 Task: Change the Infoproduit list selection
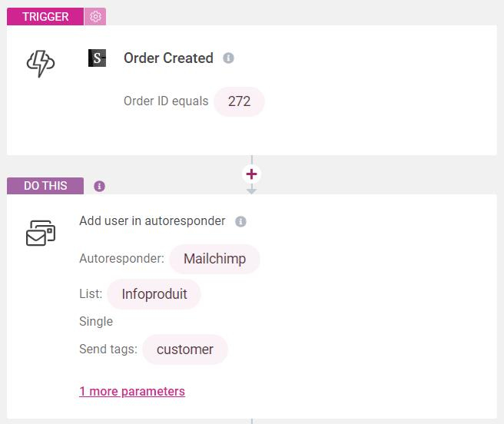tap(154, 294)
